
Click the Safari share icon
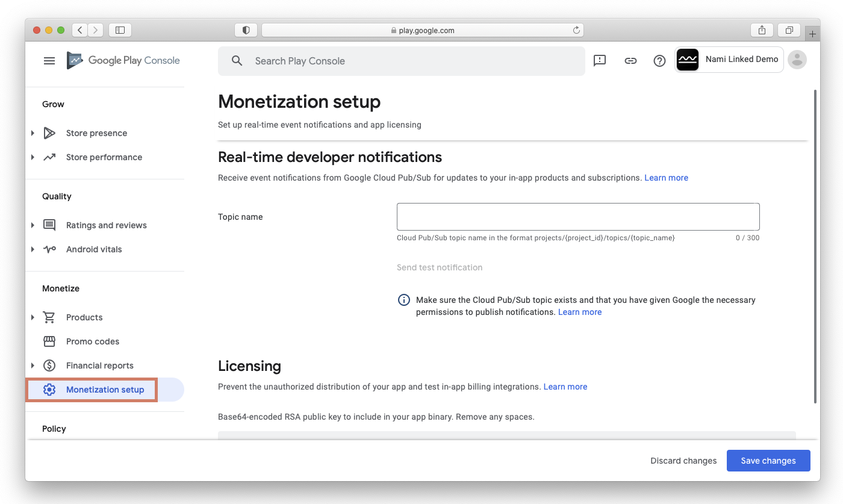(x=762, y=30)
